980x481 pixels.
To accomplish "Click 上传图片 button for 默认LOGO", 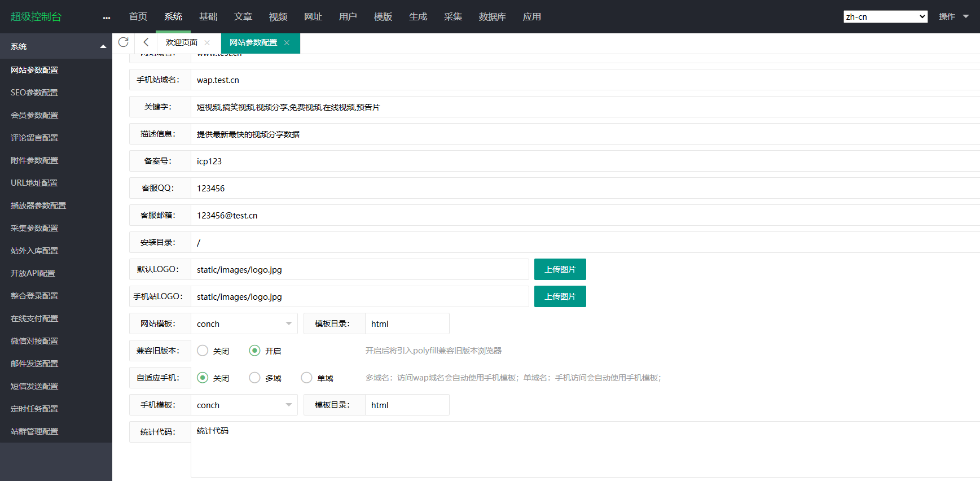I will click(560, 269).
